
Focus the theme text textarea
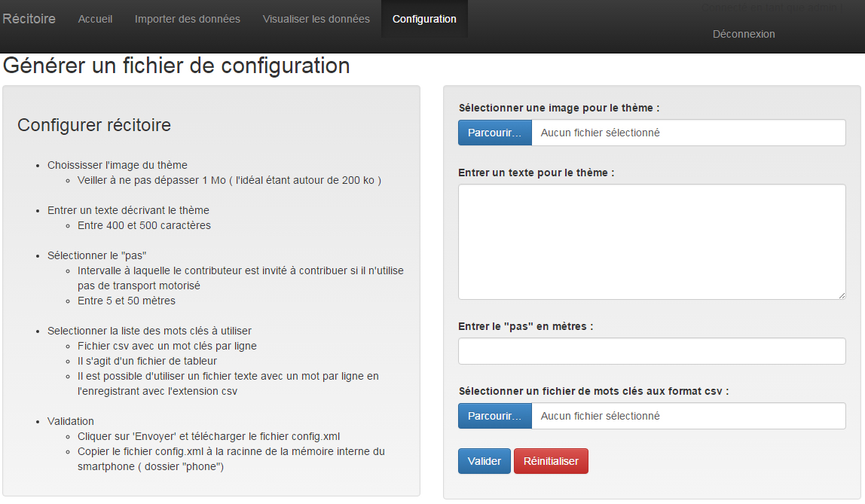[x=651, y=241]
